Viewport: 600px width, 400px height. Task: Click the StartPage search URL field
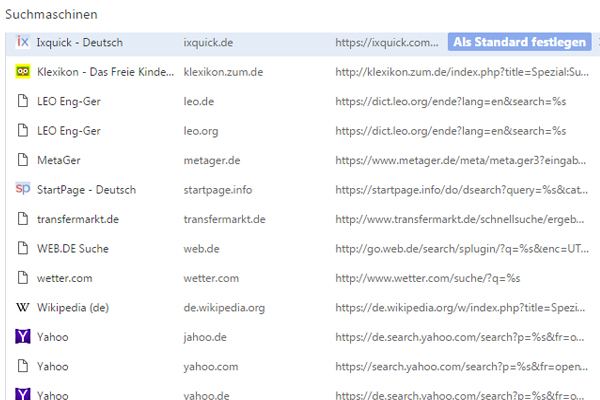461,190
